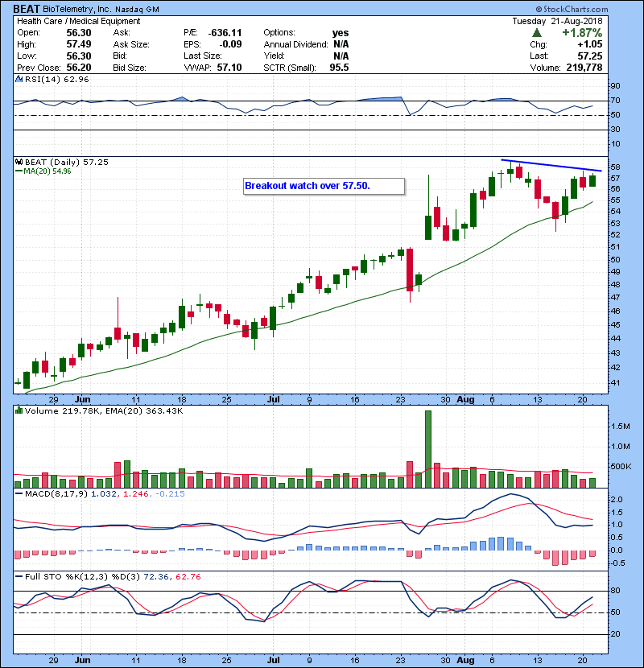Click the stochastic 20 level axis label
The width and height of the screenshot is (644, 668).
pos(616,634)
